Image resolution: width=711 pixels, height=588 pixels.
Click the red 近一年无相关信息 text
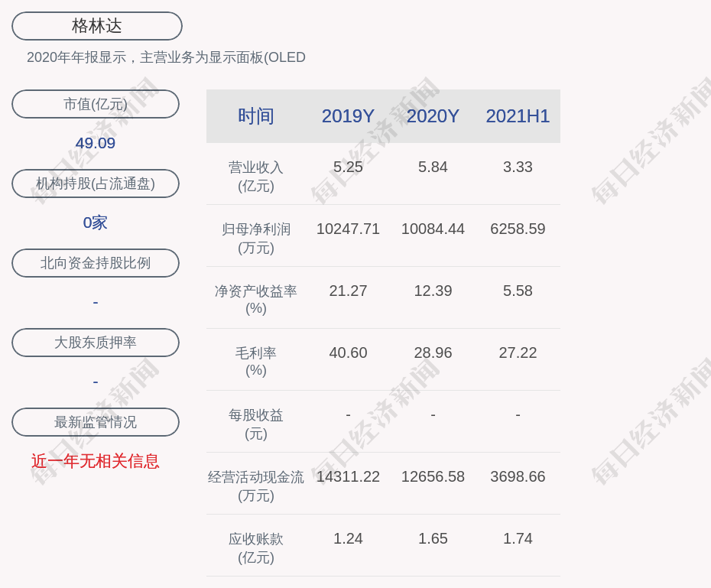coord(96,461)
